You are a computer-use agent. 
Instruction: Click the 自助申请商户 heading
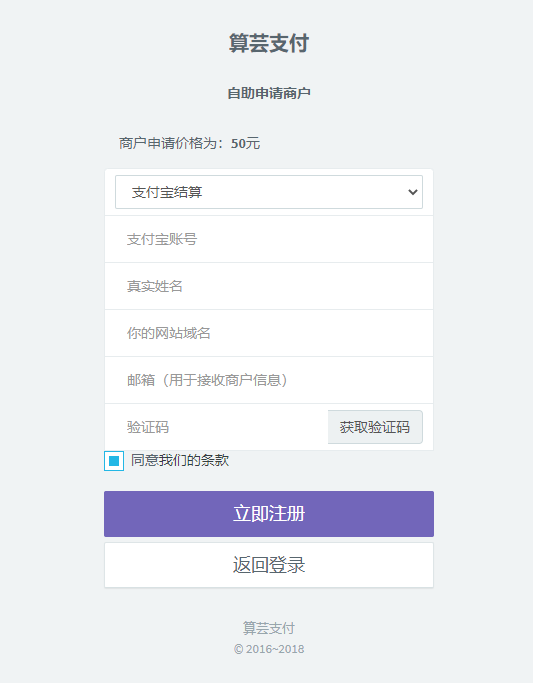click(x=269, y=93)
